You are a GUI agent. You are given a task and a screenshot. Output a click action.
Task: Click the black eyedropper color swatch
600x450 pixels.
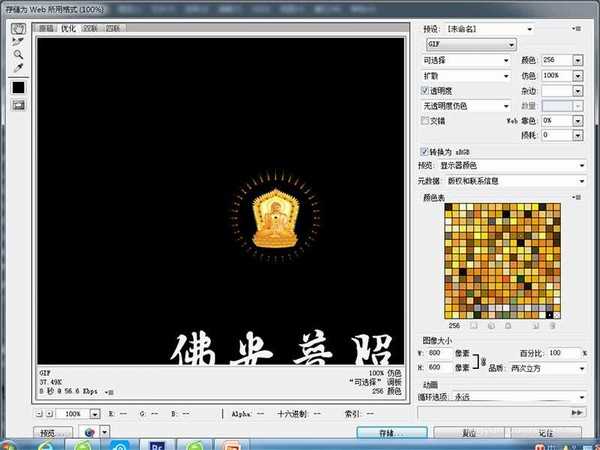click(x=18, y=88)
